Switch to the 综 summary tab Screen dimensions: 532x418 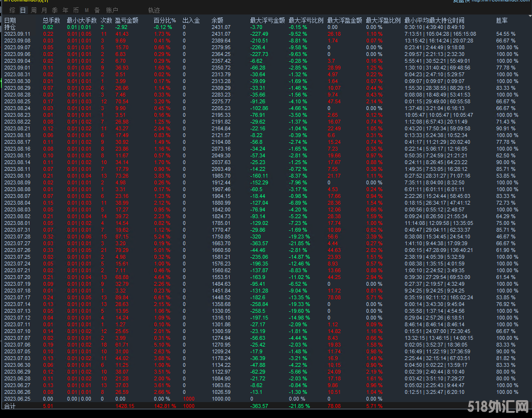tap(12, 10)
